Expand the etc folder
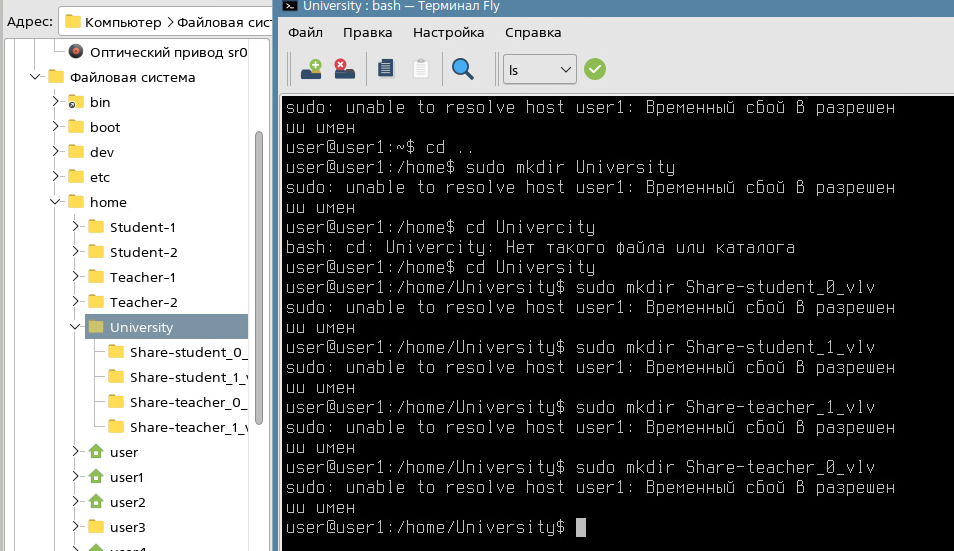Screen dimensions: 954x551 tap(55, 176)
